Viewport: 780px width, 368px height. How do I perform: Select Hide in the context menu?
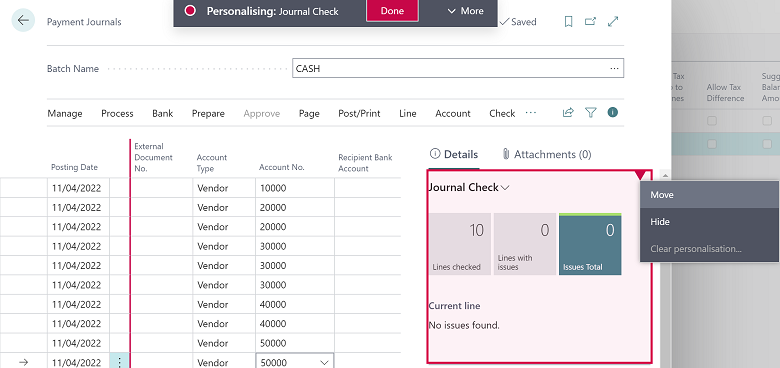(x=709, y=222)
